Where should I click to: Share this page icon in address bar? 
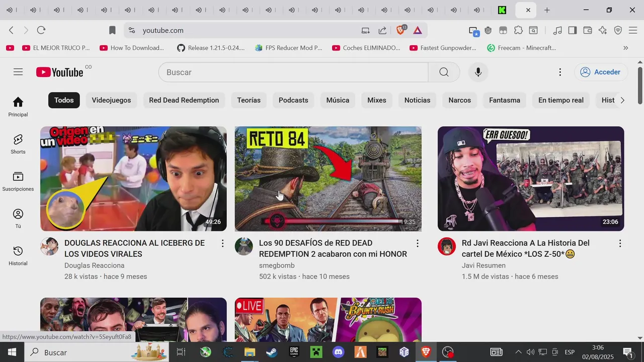382,30
